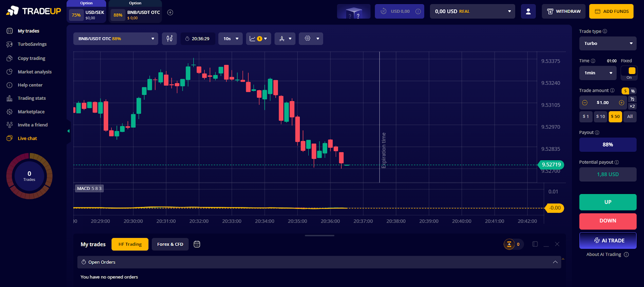
Task: Open the user profile icon
Action: coord(528,11)
